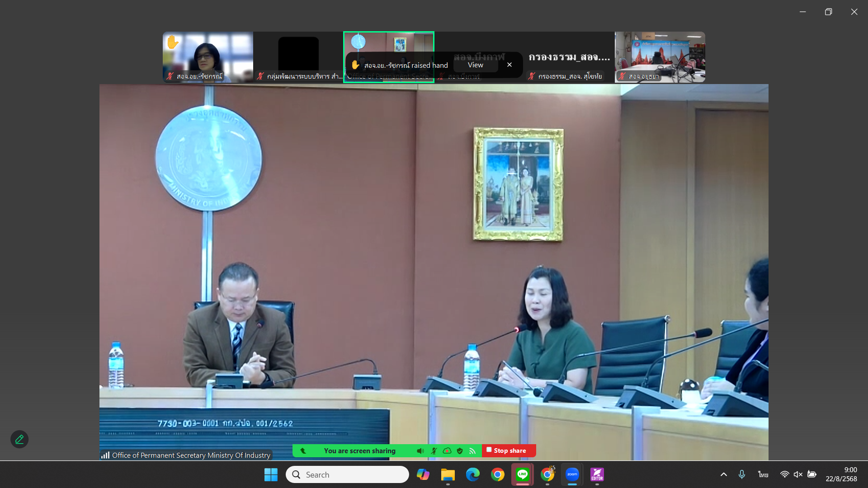Click the Stop share button

(509, 450)
